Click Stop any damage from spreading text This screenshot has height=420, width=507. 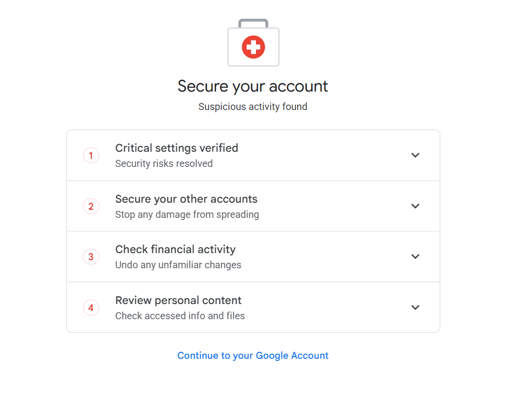click(x=187, y=215)
